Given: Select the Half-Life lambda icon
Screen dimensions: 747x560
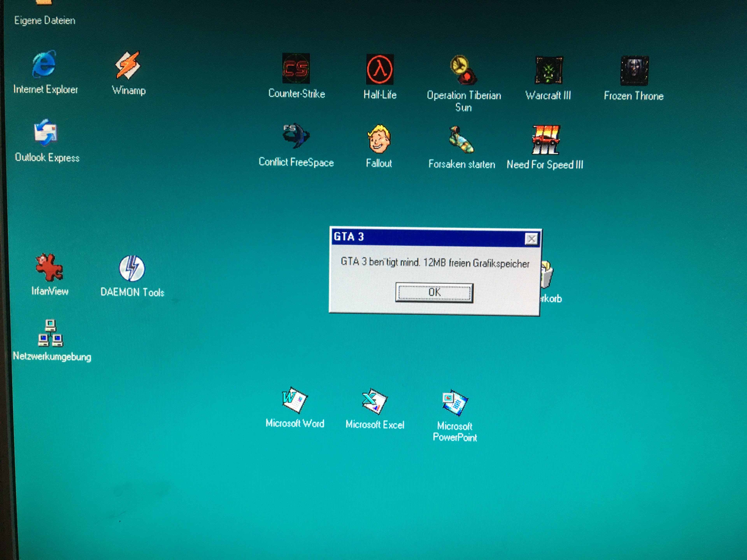Looking at the screenshot, I should point(380,70).
